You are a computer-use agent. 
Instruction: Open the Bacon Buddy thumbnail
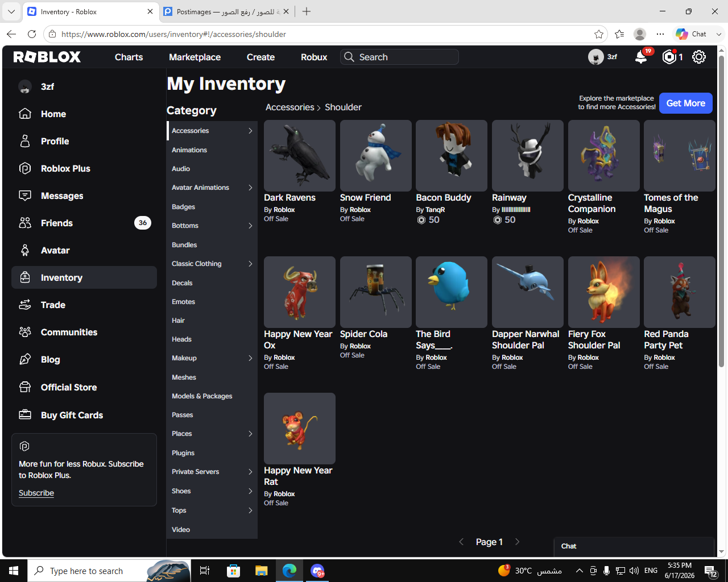pos(452,156)
